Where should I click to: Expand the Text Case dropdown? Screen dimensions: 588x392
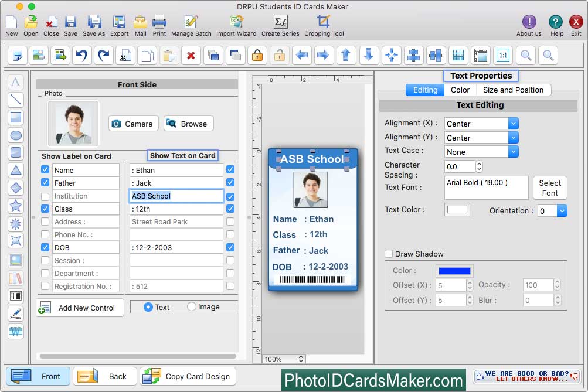pos(513,152)
